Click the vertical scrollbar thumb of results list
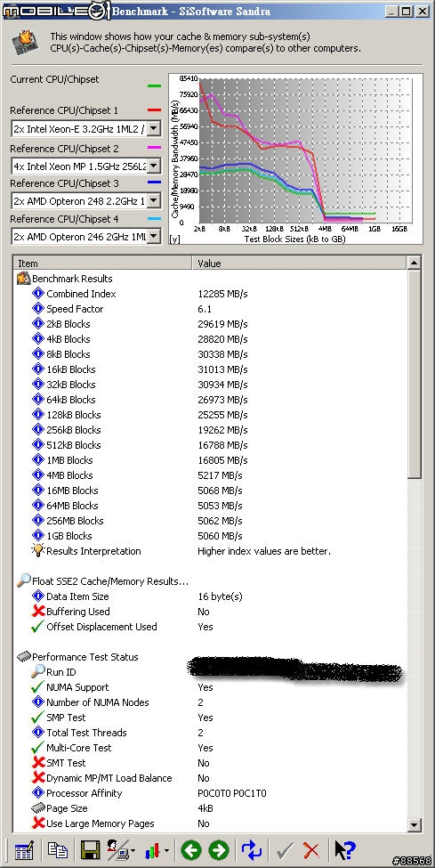 click(415, 374)
